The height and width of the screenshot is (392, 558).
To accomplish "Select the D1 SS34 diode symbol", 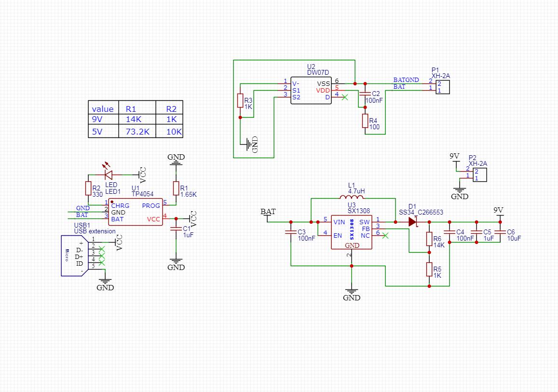I will [412, 222].
